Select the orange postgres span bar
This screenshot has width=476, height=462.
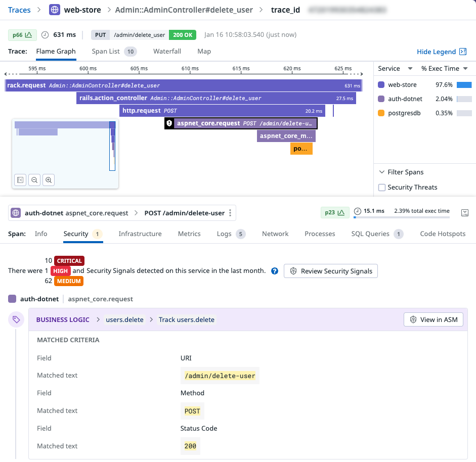click(x=301, y=149)
